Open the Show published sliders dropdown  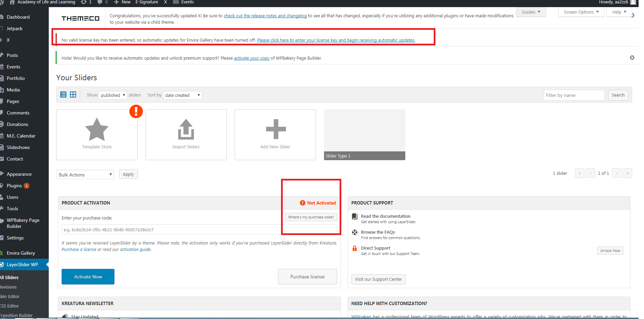pos(113,95)
